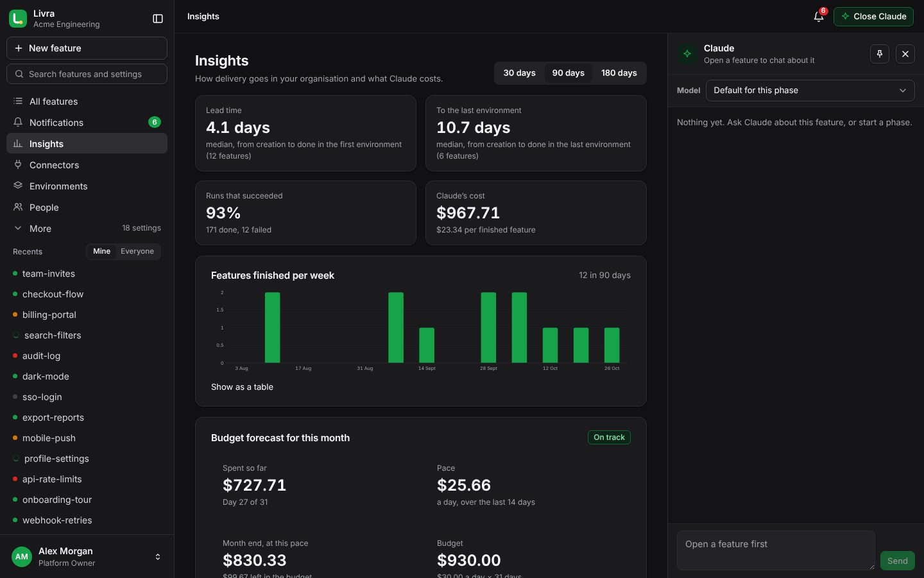Click the Connectors plug icon
The width and height of the screenshot is (924, 578).
coord(18,165)
